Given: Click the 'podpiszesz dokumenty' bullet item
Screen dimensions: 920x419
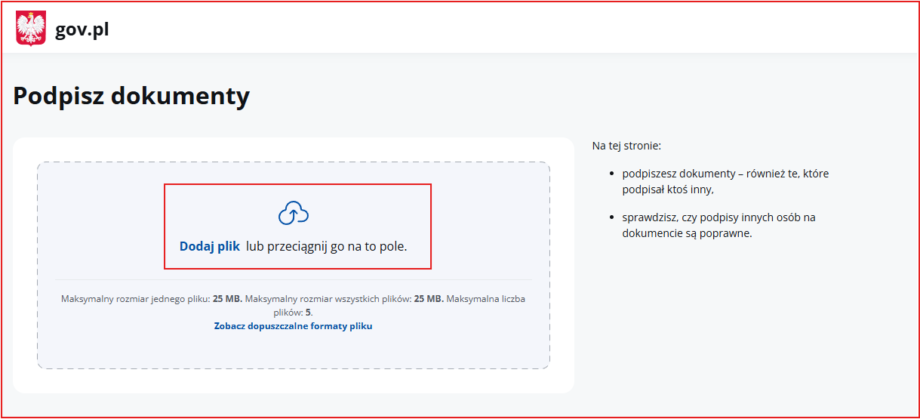Looking at the screenshot, I should coord(726,181).
